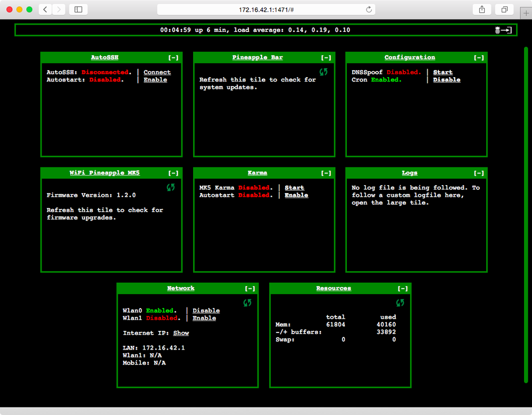This screenshot has width=532, height=415.
Task: Connect AutoSSH
Action: [157, 72]
